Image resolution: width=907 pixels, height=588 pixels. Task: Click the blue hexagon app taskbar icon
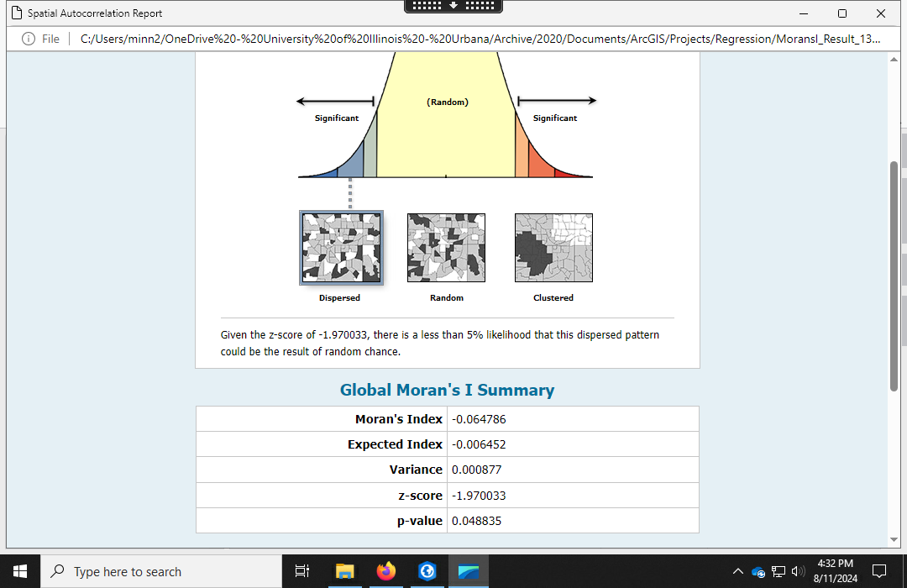(427, 571)
